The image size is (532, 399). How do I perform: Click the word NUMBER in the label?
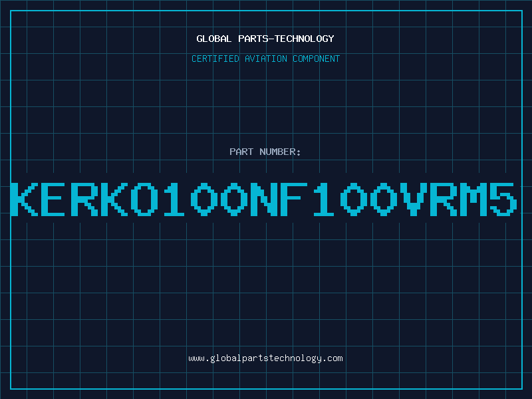point(278,152)
